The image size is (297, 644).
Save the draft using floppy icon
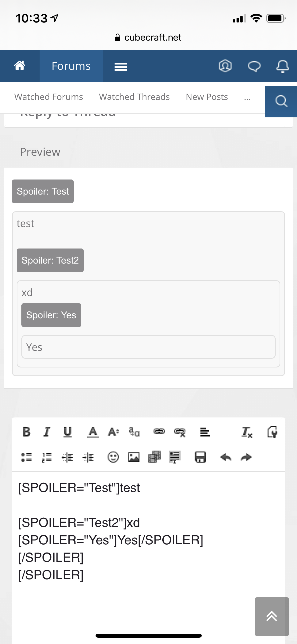point(200,457)
